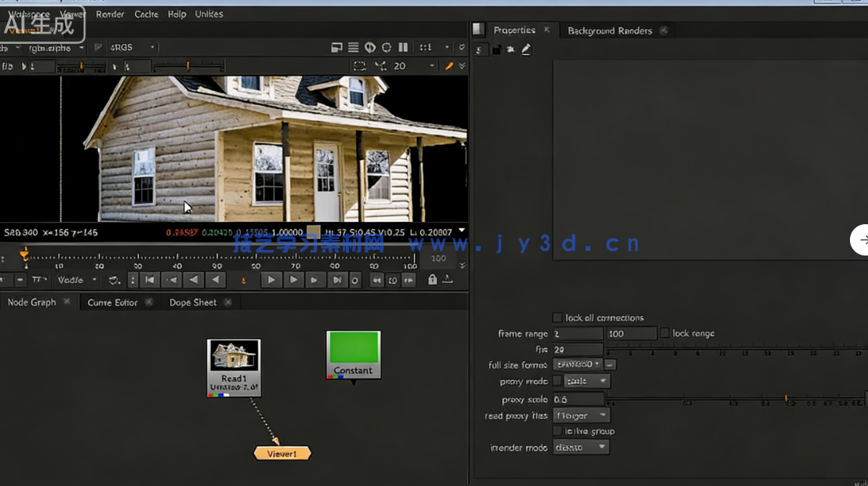This screenshot has width=868, height=486.
Task: Click the proxy scale slider track
Action: pyautogui.click(x=706, y=400)
